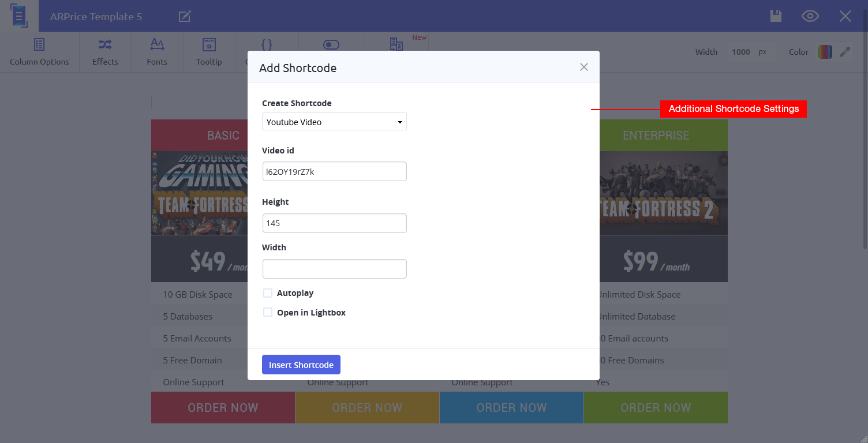
Task: Preview template with the eye icon
Action: pos(810,16)
